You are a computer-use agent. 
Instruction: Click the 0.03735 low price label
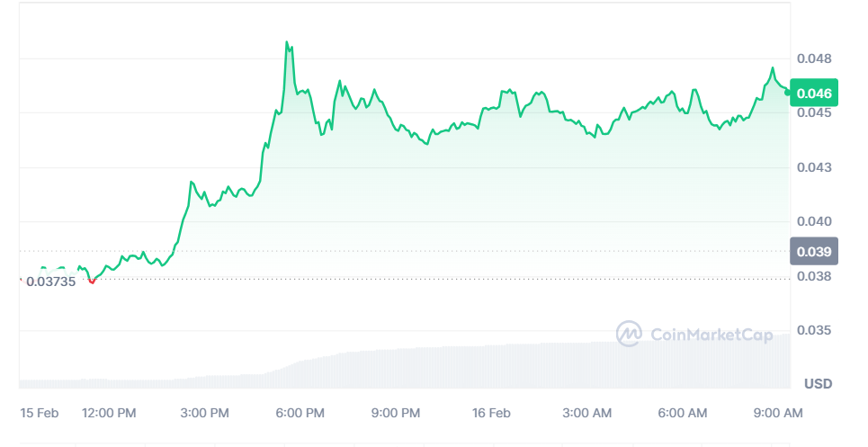[x=51, y=282]
